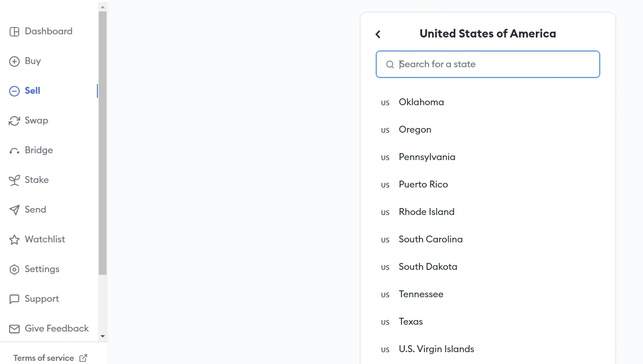Viewport: 643px width, 364px height.
Task: Click the Stake sprout icon
Action: tap(15, 180)
